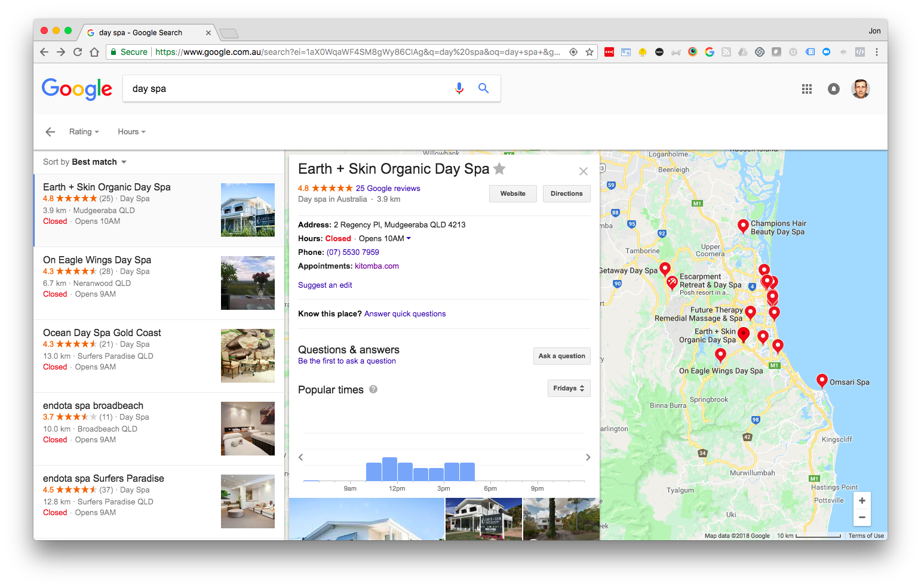Viewport: 921px width, 588px height.
Task: Click the browser forward arrow
Action: point(61,52)
